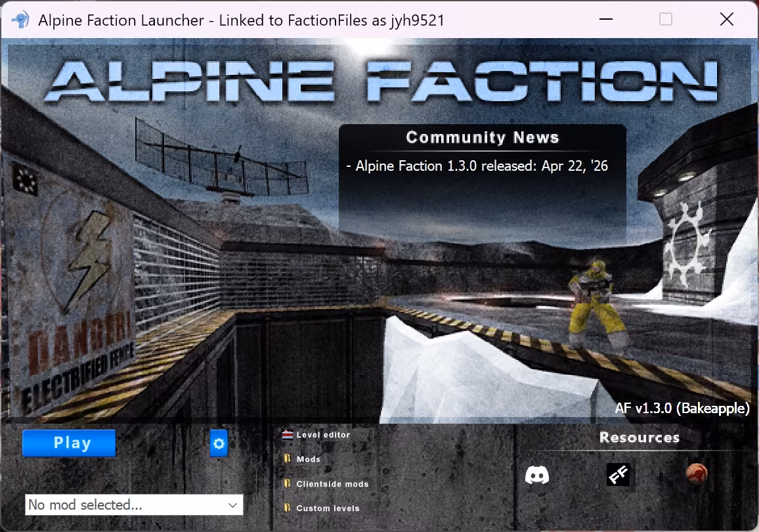The height and width of the screenshot is (532, 759).
Task: Launch the game with the Play button
Action: coord(69,443)
